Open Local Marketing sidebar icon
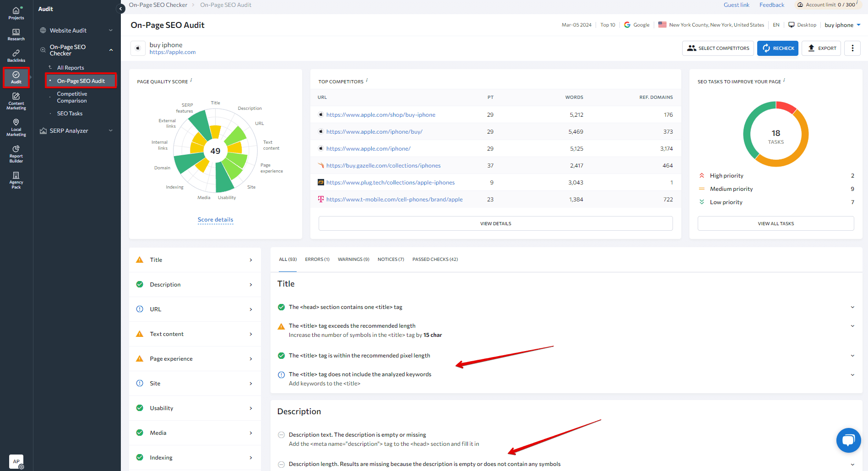Viewport: 868px width, 471px height. point(16,127)
